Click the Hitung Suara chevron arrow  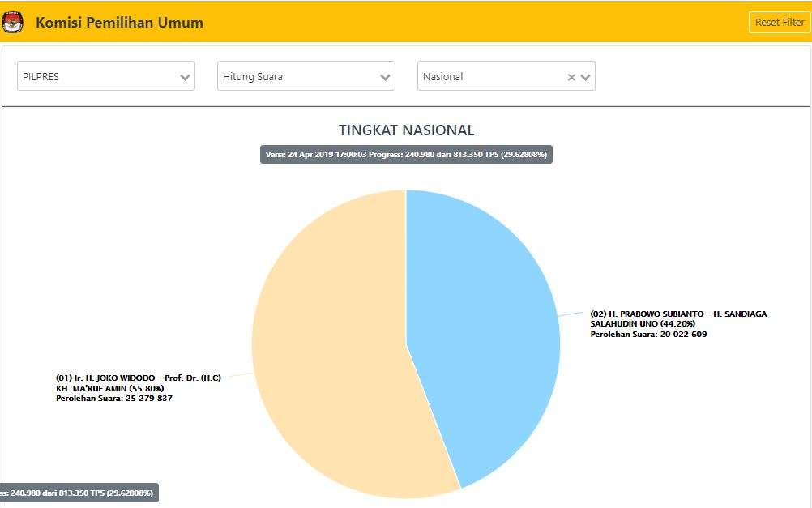(x=385, y=77)
